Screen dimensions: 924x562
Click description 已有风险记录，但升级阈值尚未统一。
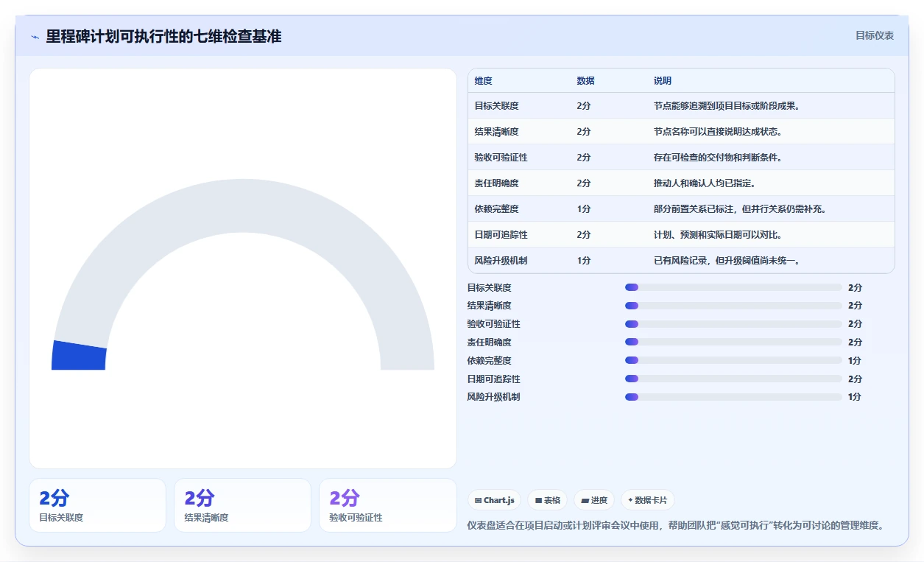click(727, 261)
